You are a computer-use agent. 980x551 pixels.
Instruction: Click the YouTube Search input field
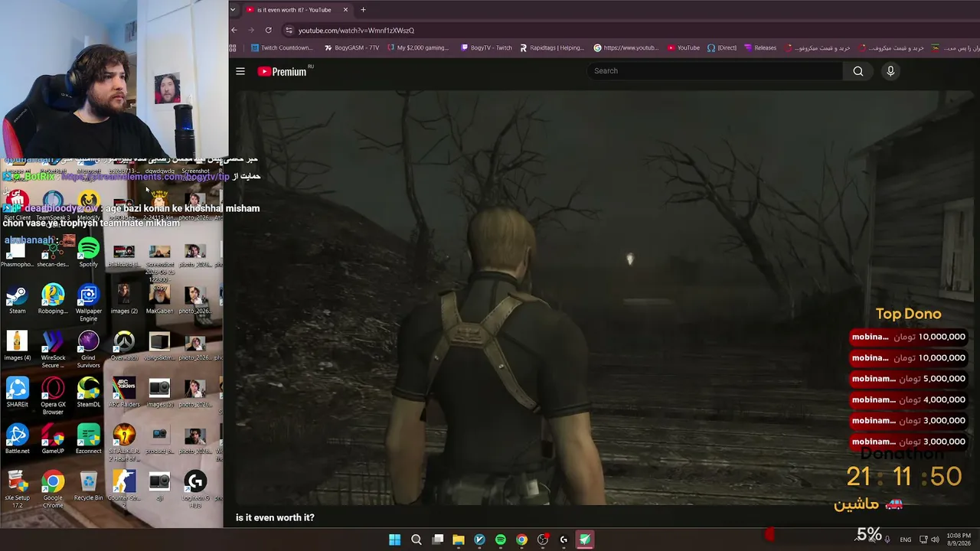[715, 71]
